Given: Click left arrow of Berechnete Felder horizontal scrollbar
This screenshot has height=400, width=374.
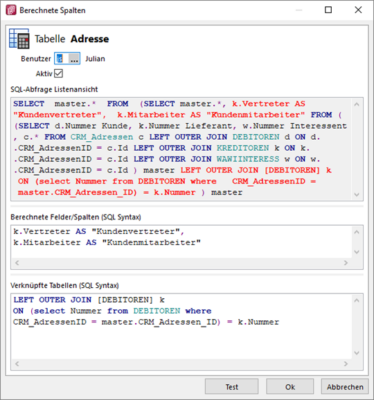Looking at the screenshot, I should [x=17, y=263].
